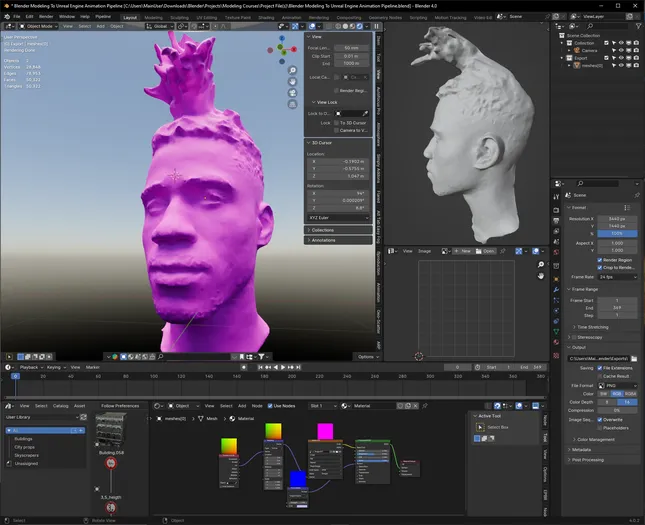Click the outliner filter funnel icon
The height and width of the screenshot is (525, 645).
[x=638, y=26]
